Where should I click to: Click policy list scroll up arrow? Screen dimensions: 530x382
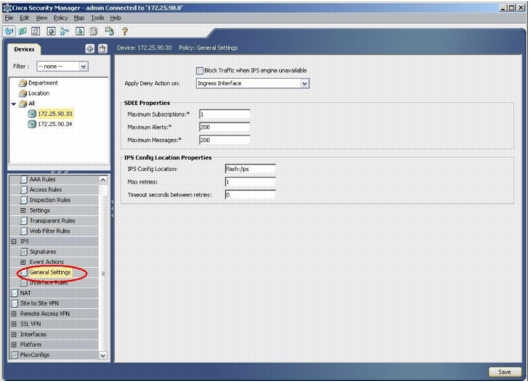click(103, 180)
